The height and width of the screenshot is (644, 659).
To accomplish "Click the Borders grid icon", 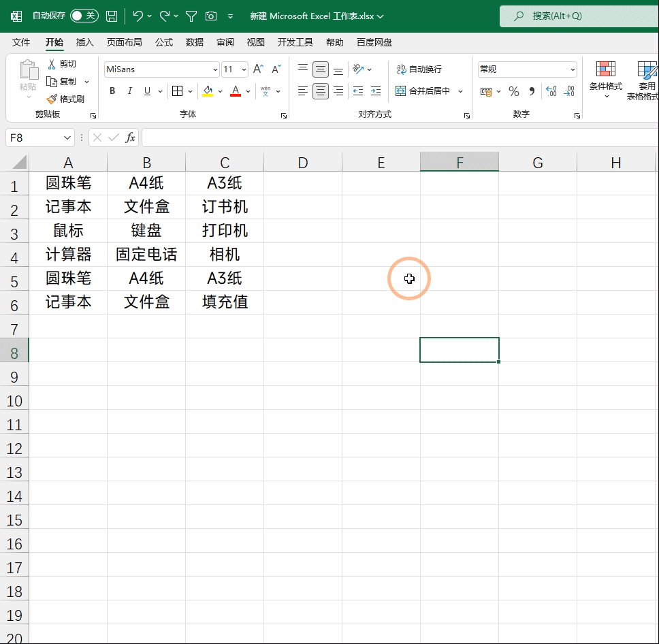I will (177, 91).
